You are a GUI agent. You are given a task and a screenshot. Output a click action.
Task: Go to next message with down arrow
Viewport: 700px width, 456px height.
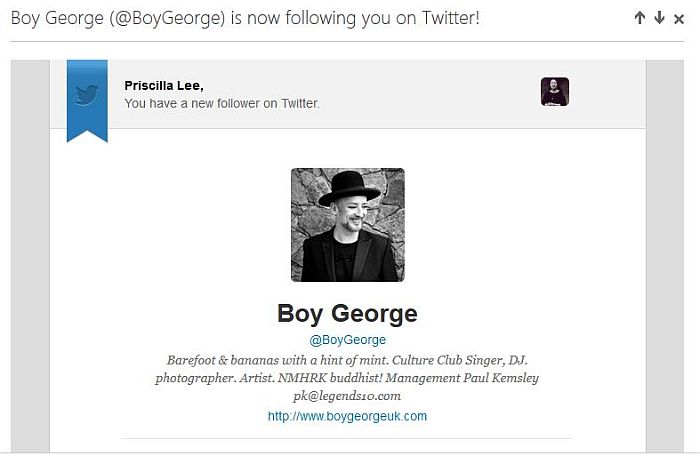[x=659, y=18]
